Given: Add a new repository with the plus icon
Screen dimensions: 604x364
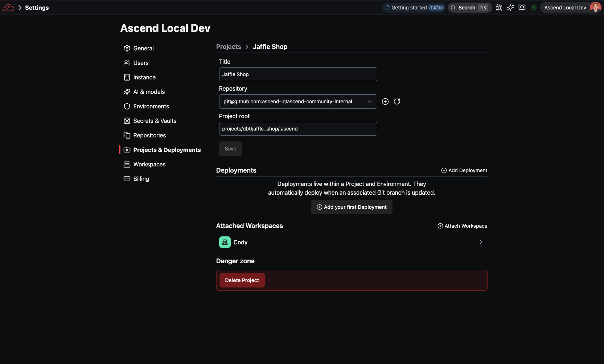Looking at the screenshot, I should 385,102.
